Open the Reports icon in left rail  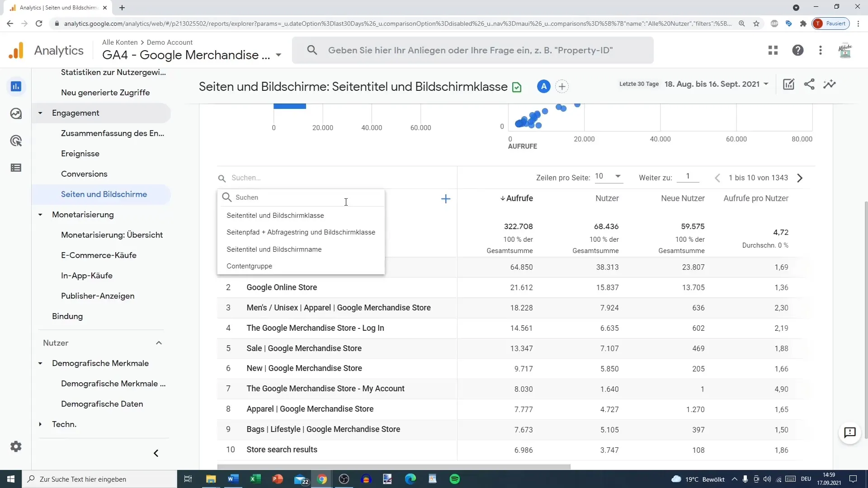[16, 86]
